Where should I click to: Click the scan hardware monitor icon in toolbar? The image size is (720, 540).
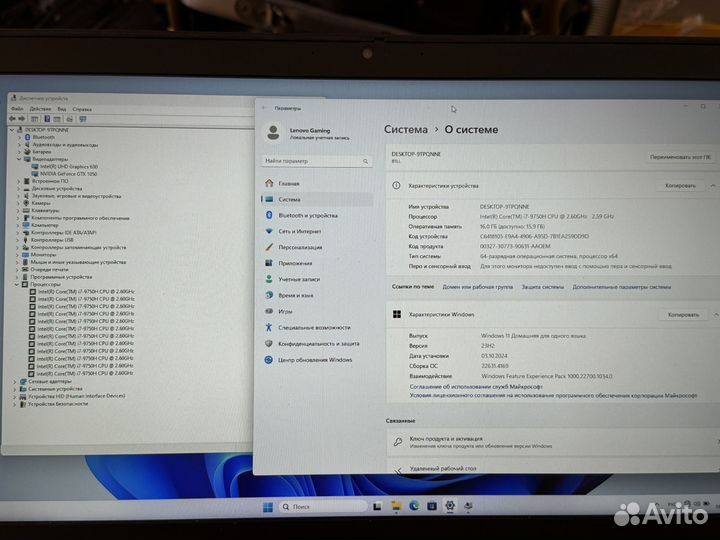tap(83, 119)
